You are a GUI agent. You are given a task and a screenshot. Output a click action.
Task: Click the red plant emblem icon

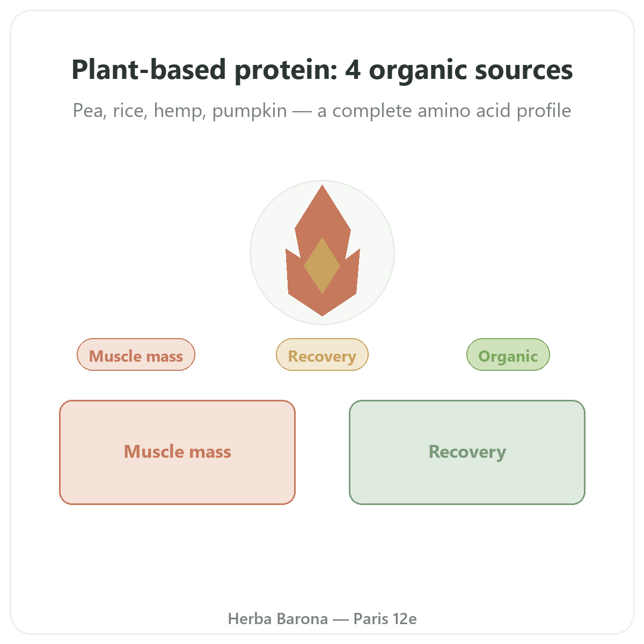[323, 251]
